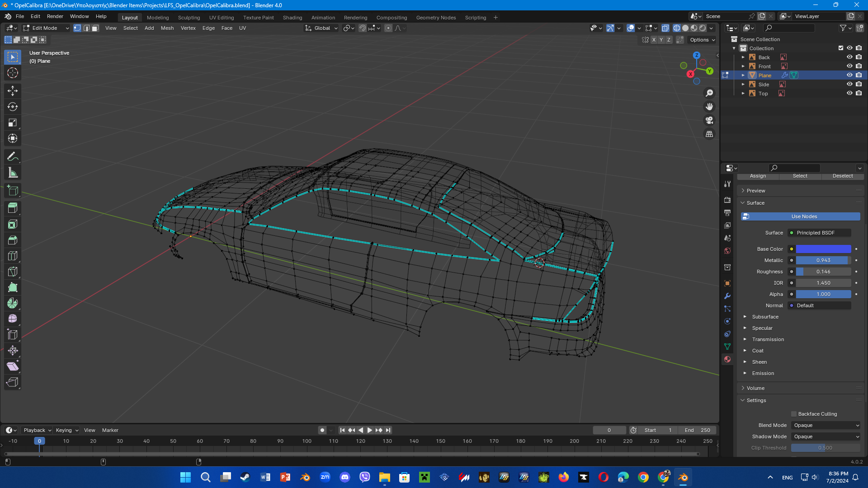
Task: Select the Move tool in left toolbar
Action: tap(13, 91)
